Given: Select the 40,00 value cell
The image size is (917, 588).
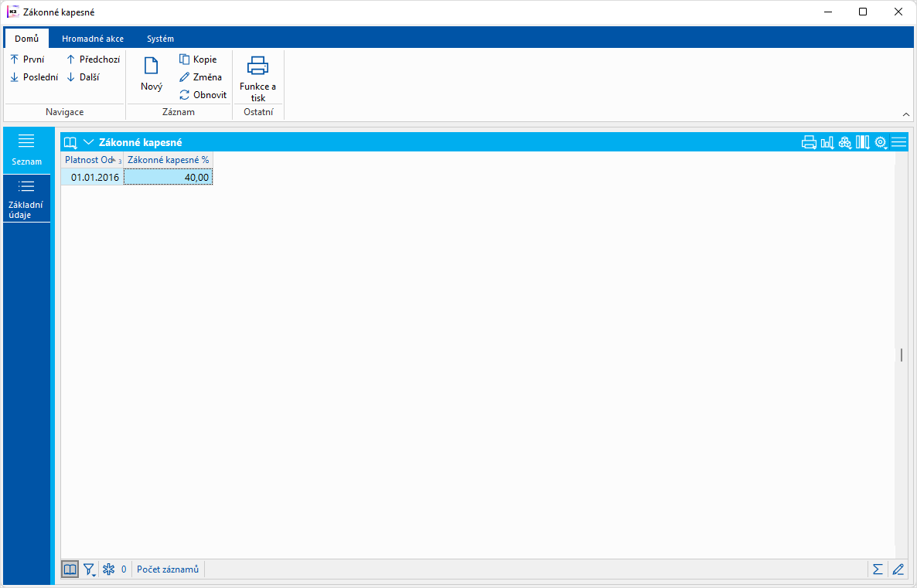Looking at the screenshot, I should tap(169, 177).
